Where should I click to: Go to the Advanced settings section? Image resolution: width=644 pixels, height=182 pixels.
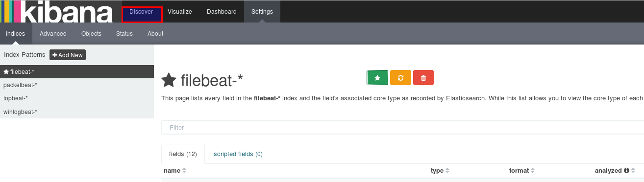click(53, 34)
